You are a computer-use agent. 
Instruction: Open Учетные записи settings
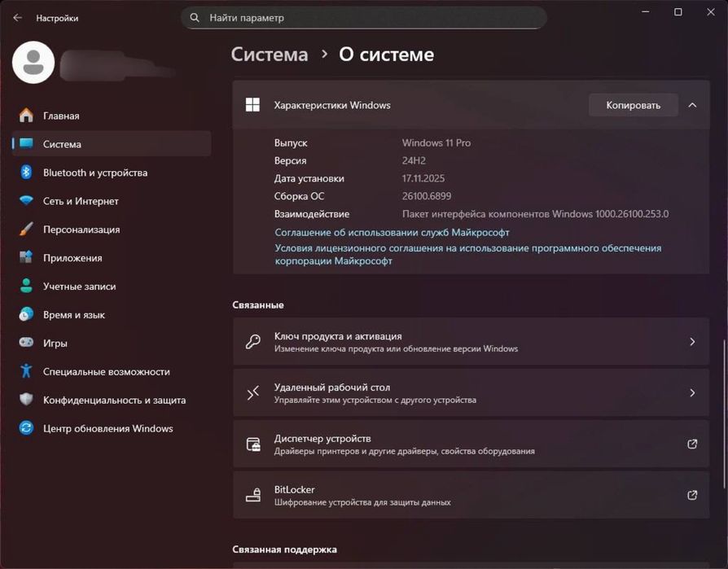(112, 287)
